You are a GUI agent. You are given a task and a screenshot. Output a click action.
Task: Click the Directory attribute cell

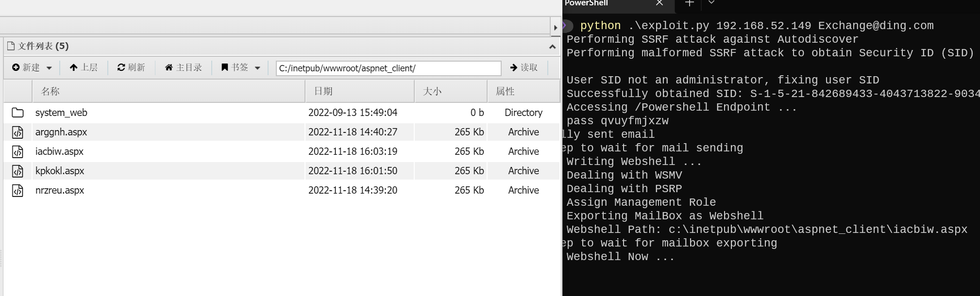(524, 113)
